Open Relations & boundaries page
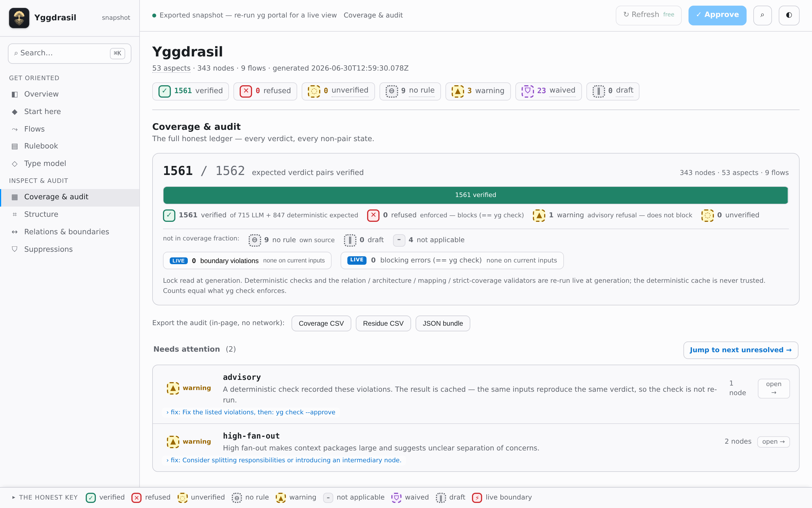The height and width of the screenshot is (508, 812). pos(70,232)
